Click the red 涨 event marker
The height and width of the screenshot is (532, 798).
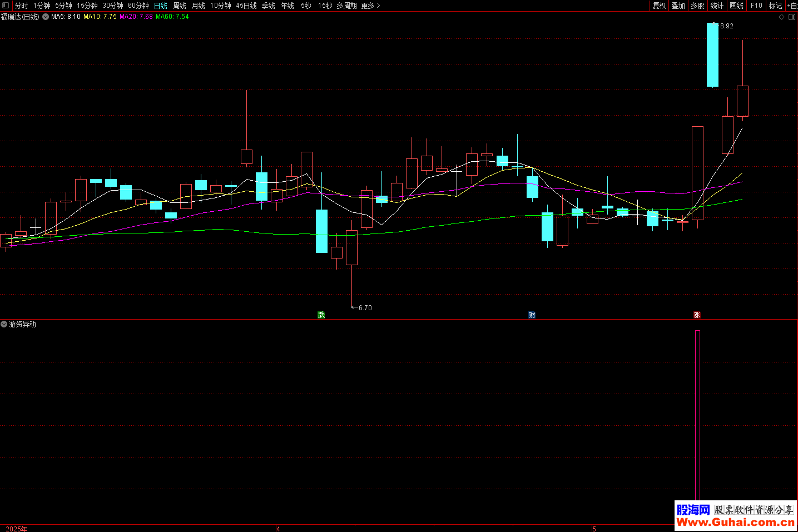point(697,315)
